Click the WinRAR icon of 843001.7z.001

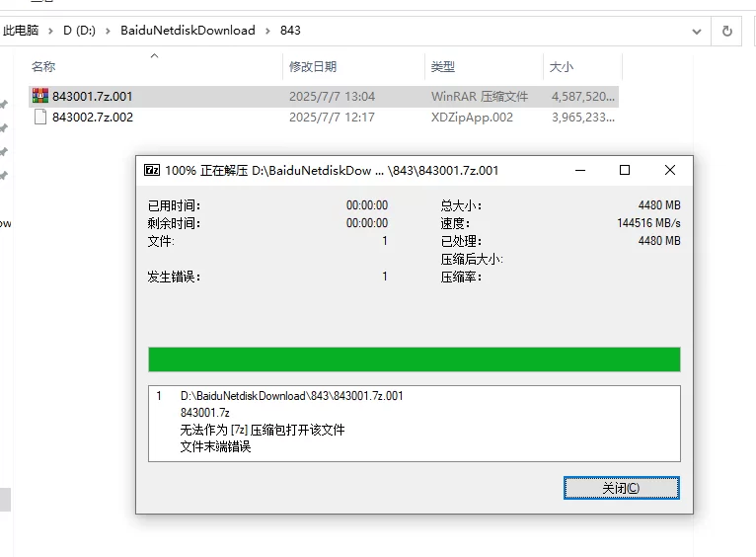40,96
